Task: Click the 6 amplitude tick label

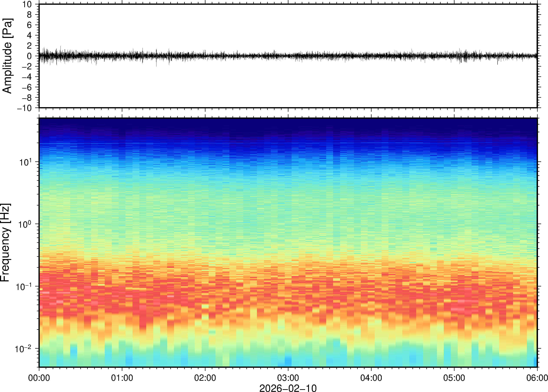Action: pos(30,25)
